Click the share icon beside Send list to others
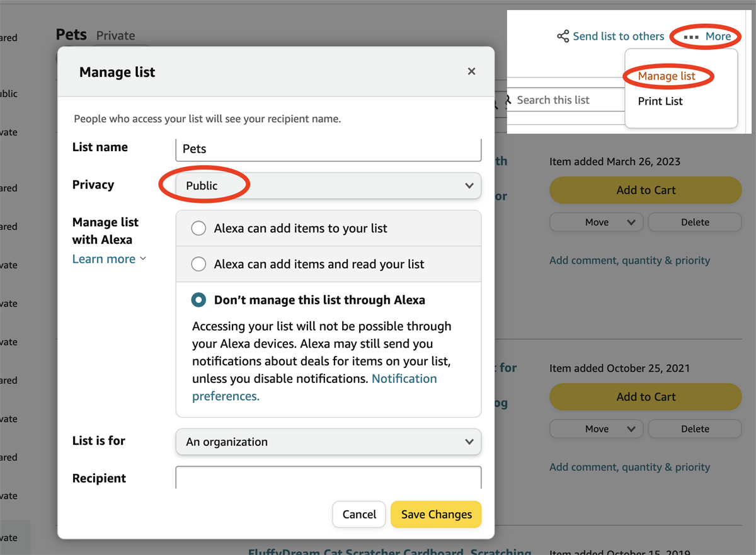756x555 pixels. click(x=563, y=37)
